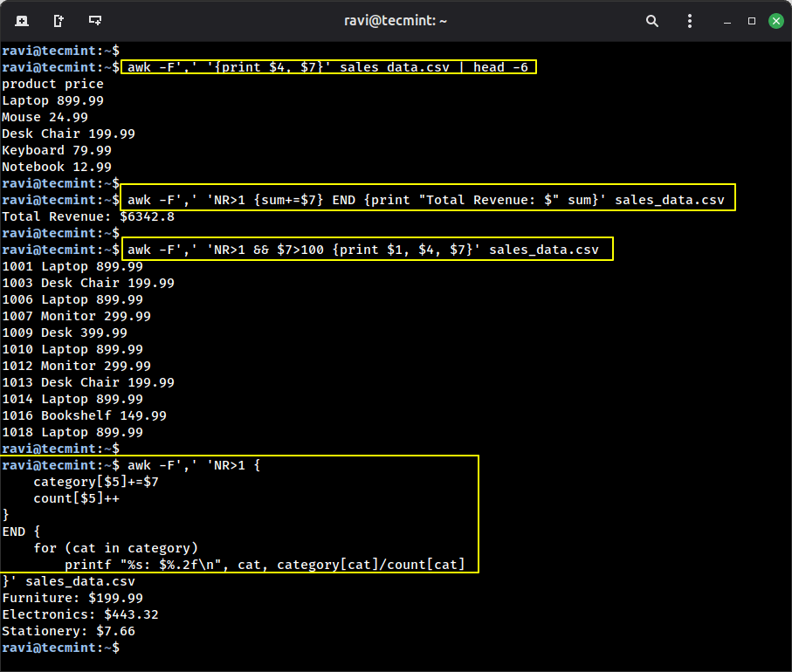This screenshot has height=672, width=792.
Task: Select the Total Revenue awk command line
Action: click(x=428, y=199)
